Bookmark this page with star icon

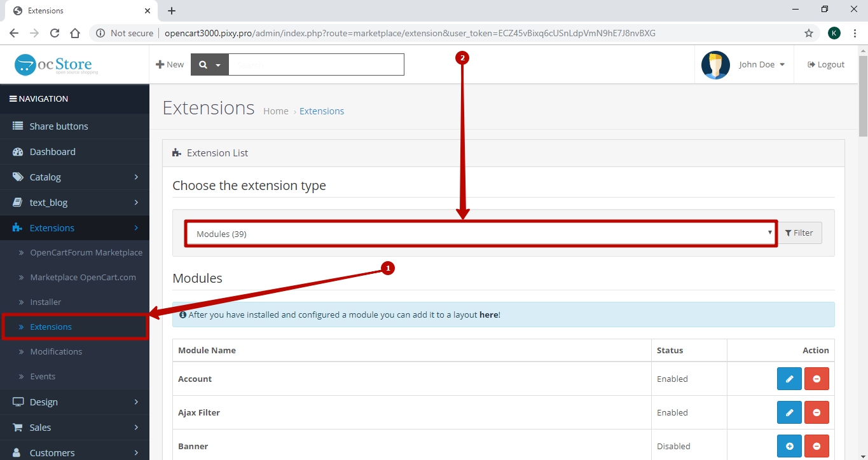tap(809, 33)
